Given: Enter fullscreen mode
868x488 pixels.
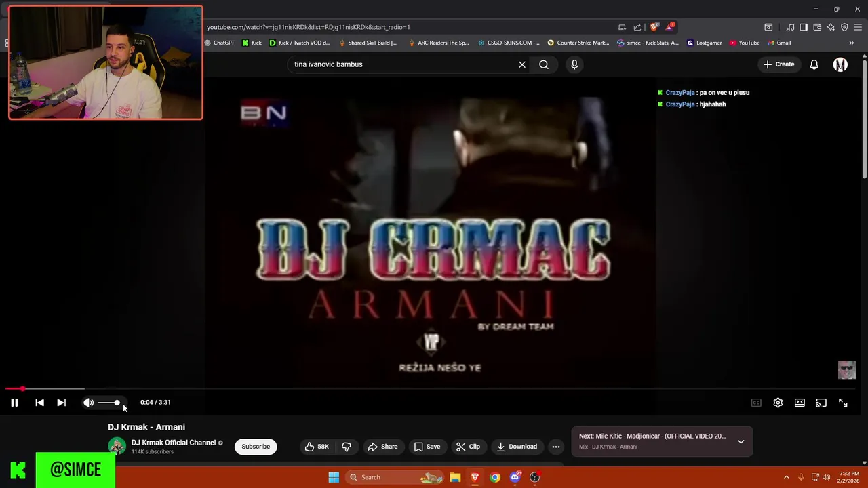Looking at the screenshot, I should pyautogui.click(x=843, y=403).
